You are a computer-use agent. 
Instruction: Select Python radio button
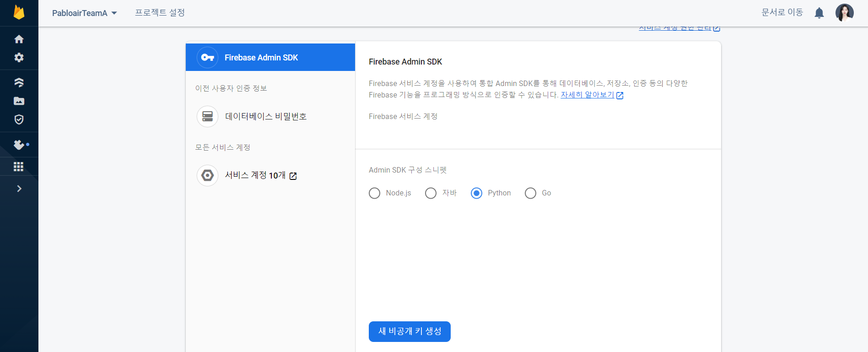click(476, 193)
